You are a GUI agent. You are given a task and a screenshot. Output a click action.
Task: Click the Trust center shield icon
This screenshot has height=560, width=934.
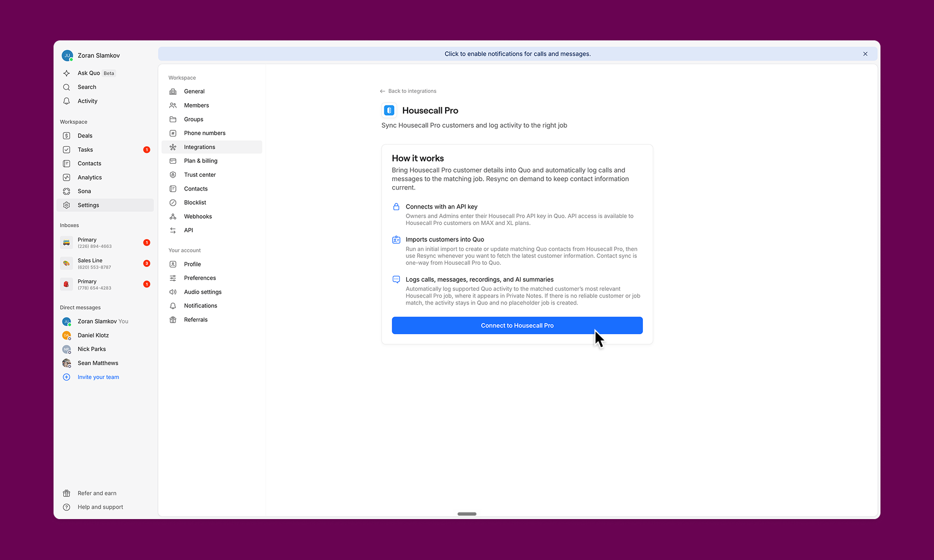[173, 175]
